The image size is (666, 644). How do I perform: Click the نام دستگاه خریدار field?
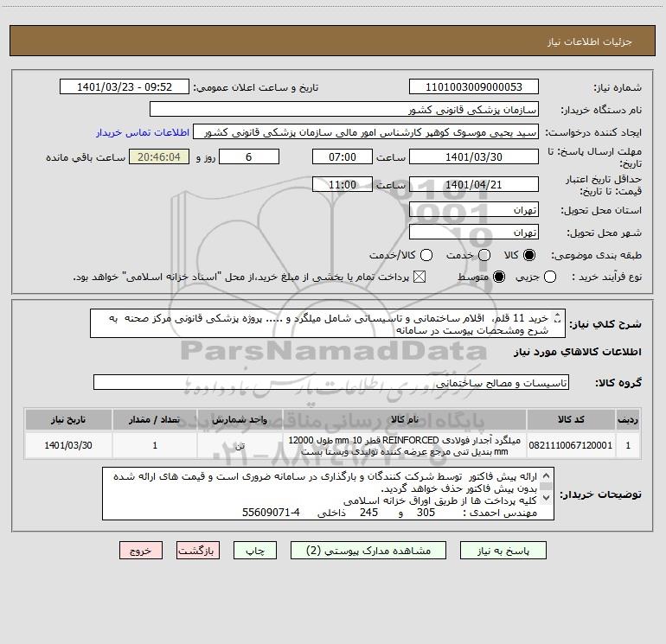[344, 110]
